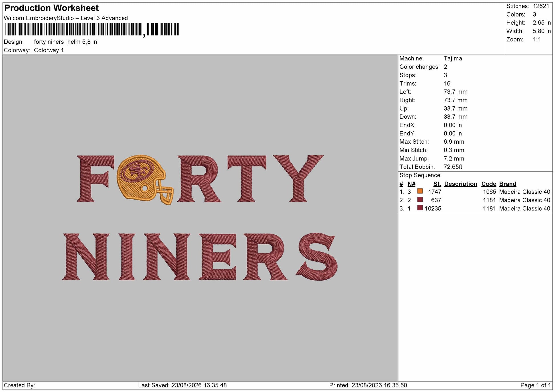Click the machine value 'Tajima'
The height and width of the screenshot is (392, 555).
pos(453,58)
